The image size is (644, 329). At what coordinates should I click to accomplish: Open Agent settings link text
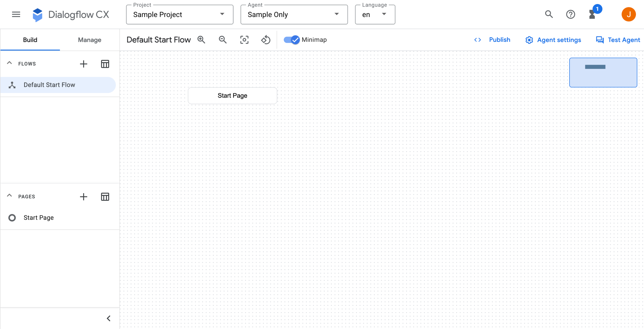pyautogui.click(x=559, y=40)
